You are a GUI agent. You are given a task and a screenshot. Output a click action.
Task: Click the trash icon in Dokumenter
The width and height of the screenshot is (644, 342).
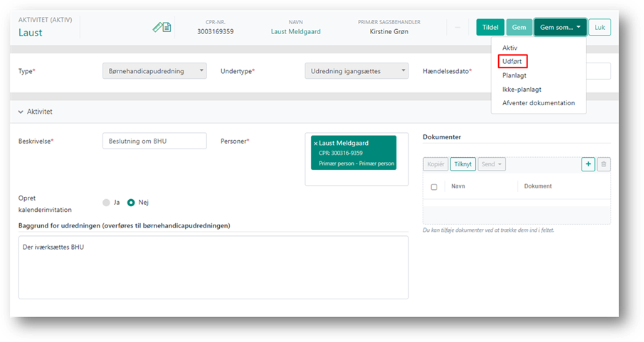pos(603,164)
